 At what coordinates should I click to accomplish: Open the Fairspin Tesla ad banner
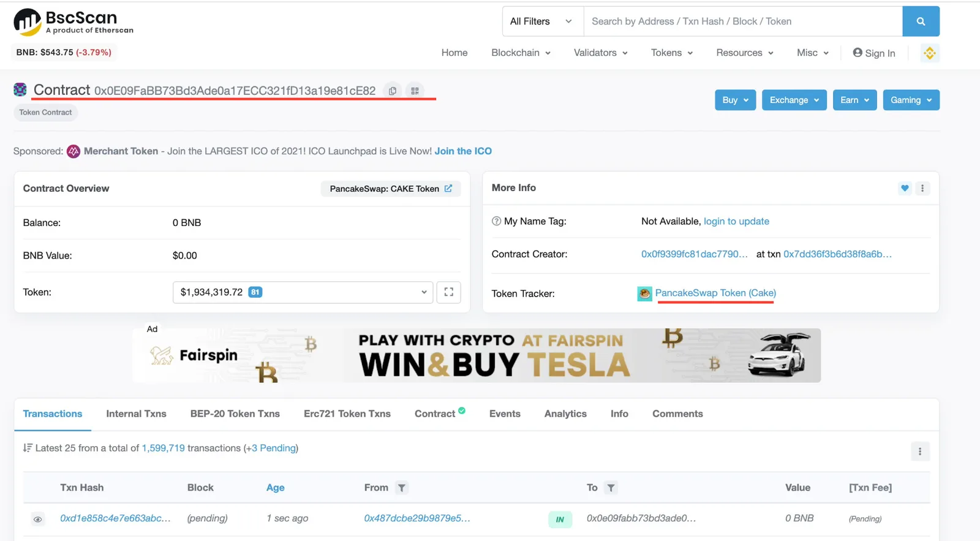pos(477,355)
